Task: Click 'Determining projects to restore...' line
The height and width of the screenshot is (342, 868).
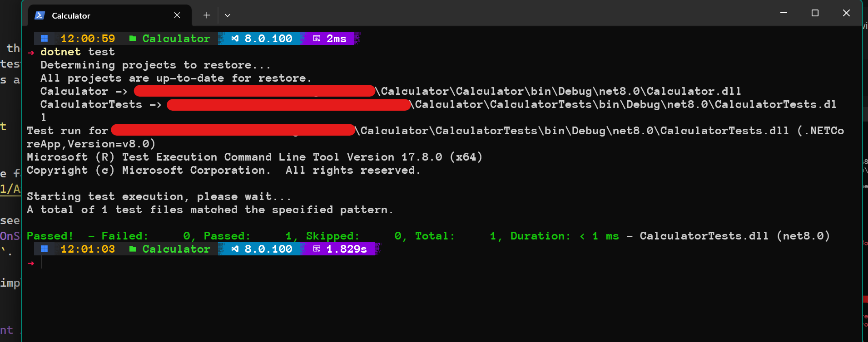Action: (155, 65)
